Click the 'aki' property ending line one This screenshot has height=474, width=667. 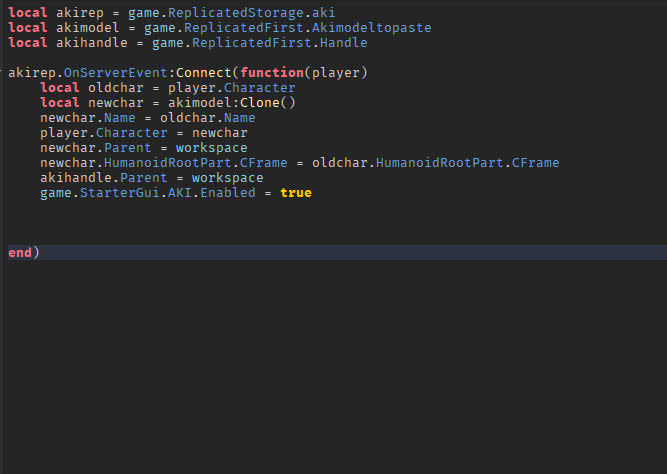(x=323, y=13)
